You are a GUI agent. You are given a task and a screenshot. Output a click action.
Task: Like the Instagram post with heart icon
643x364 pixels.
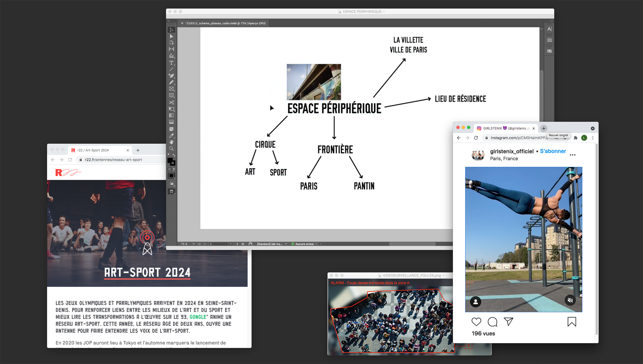click(x=476, y=322)
